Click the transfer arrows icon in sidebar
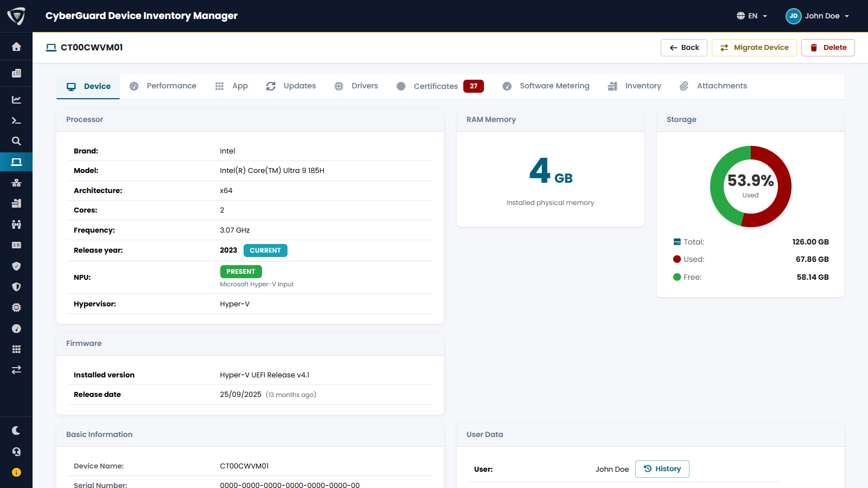Viewport: 868px width, 488px height. (16, 370)
